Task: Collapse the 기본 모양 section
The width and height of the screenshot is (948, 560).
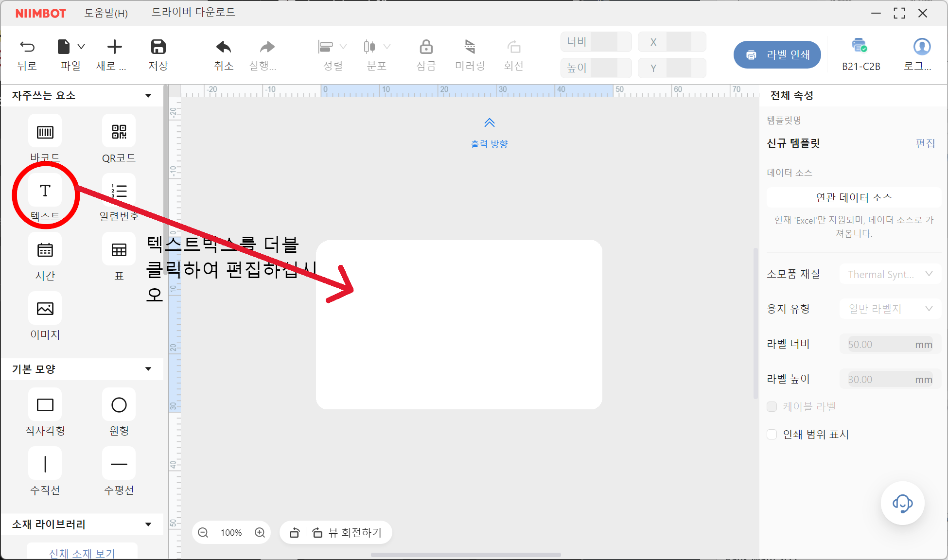Action: tap(148, 369)
